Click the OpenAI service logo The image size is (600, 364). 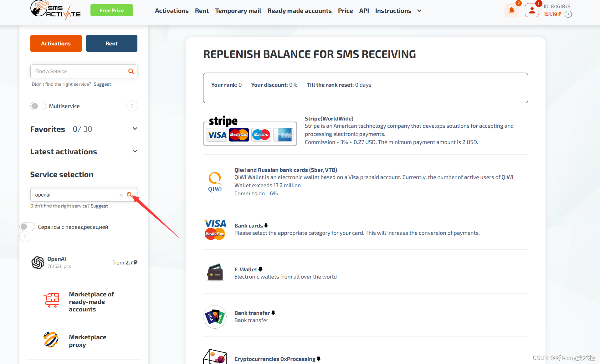(38, 263)
